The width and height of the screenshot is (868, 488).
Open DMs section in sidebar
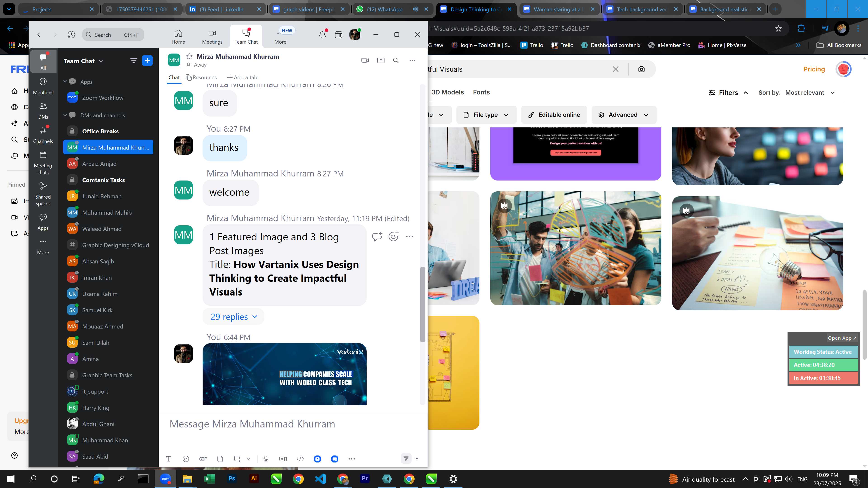click(43, 111)
